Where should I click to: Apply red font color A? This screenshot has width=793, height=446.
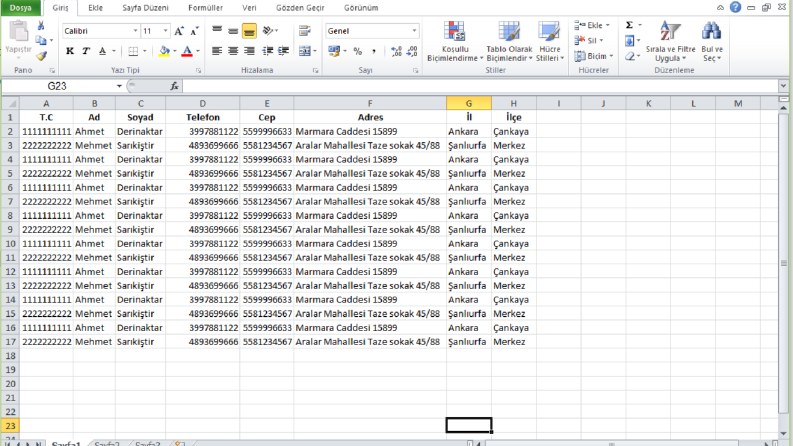point(187,51)
